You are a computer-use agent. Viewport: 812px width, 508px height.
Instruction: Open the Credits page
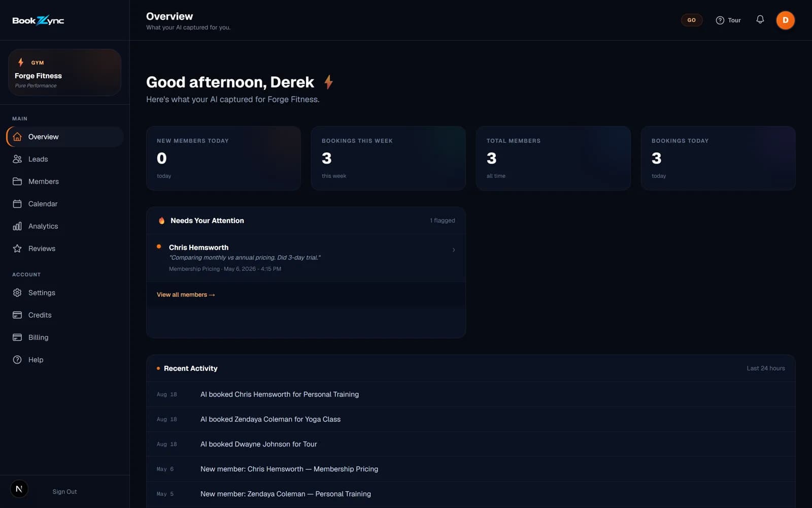coord(65,315)
